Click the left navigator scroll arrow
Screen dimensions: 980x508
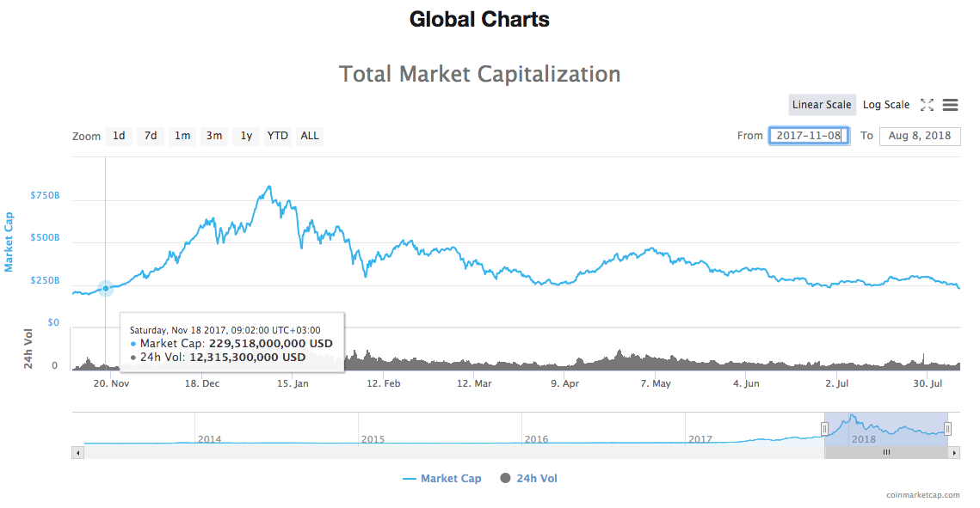pyautogui.click(x=77, y=451)
